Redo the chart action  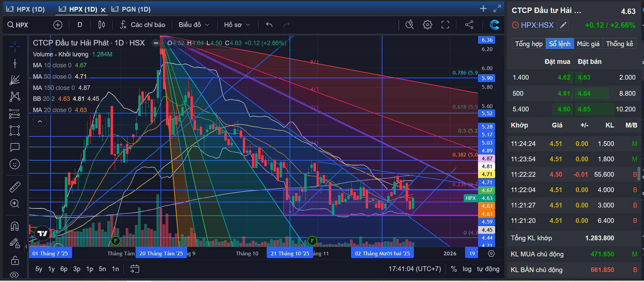click(x=286, y=25)
